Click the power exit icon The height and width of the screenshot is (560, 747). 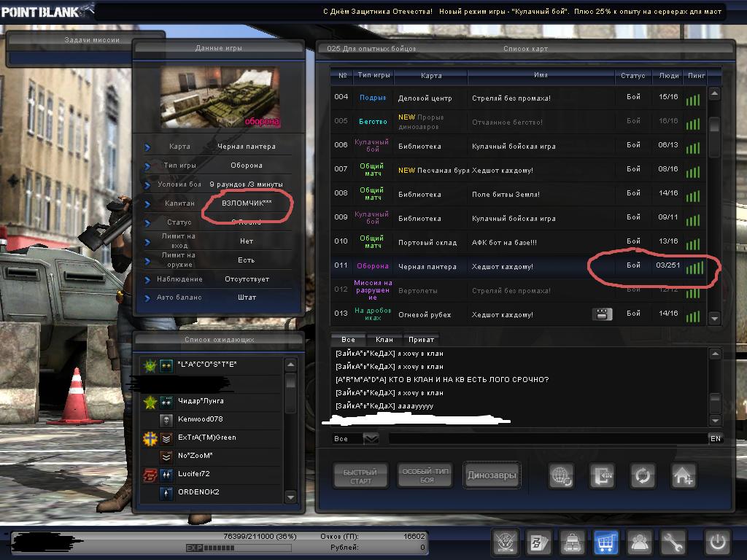click(718, 542)
